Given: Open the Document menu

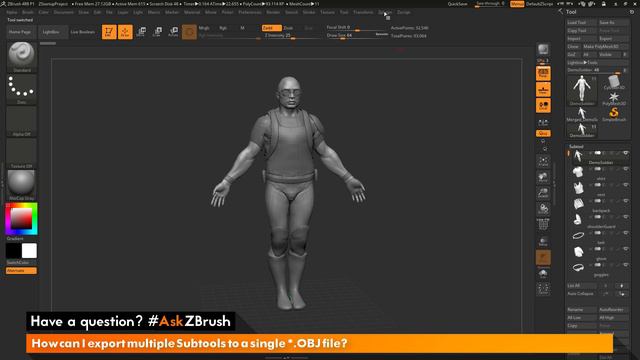Looking at the screenshot, I should pyautogui.click(x=64, y=12).
